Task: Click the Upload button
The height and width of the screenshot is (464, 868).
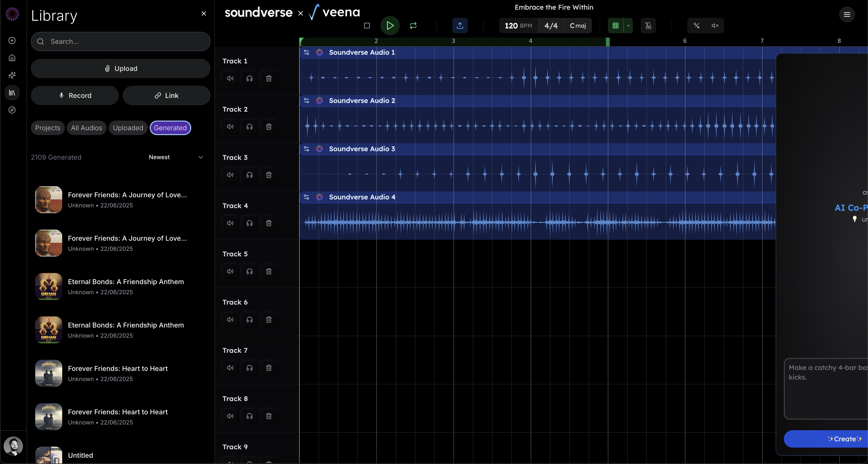Action: pos(121,68)
